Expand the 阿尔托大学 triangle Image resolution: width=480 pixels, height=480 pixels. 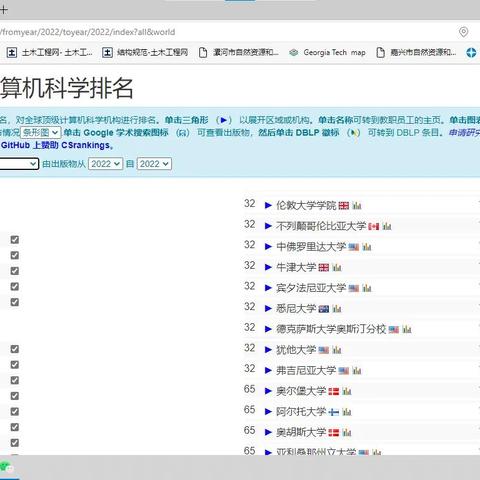tap(268, 412)
